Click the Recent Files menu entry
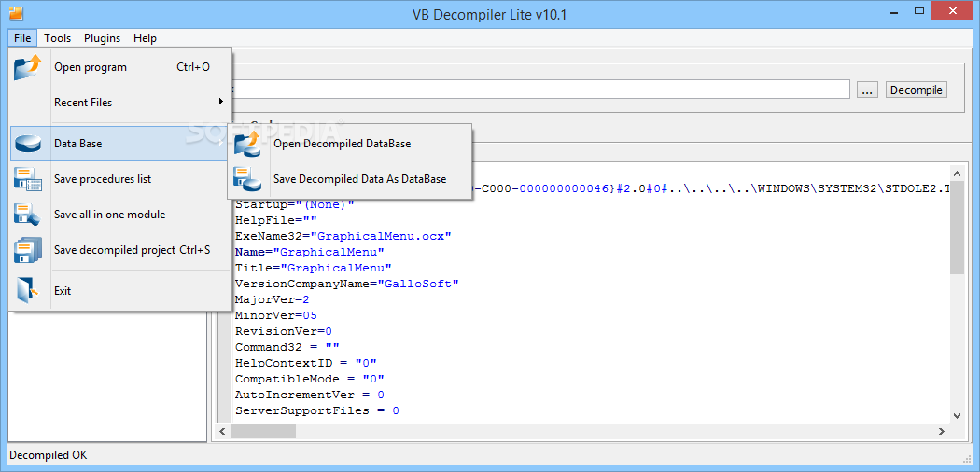Viewport: 980px width, 472px height. [120, 102]
